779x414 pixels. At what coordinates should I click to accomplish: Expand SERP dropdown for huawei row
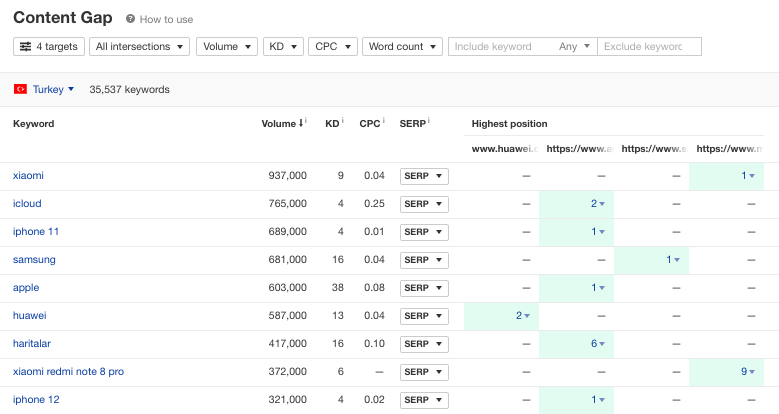424,316
